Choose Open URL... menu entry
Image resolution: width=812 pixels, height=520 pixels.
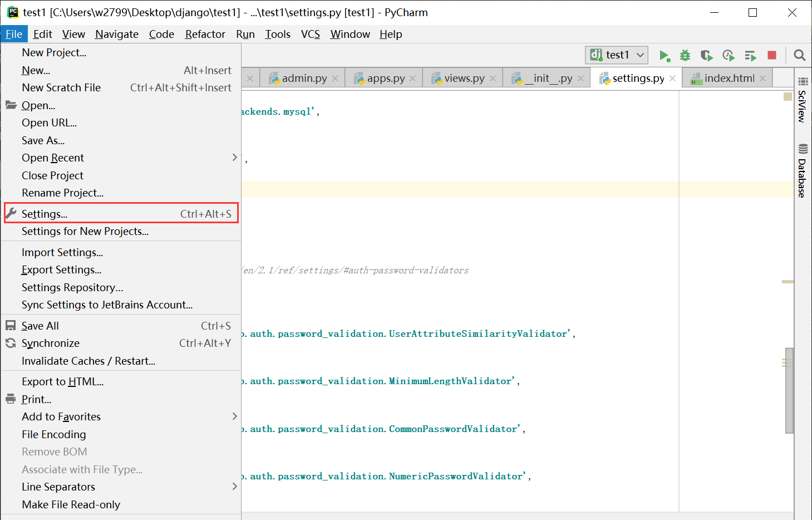coord(121,122)
